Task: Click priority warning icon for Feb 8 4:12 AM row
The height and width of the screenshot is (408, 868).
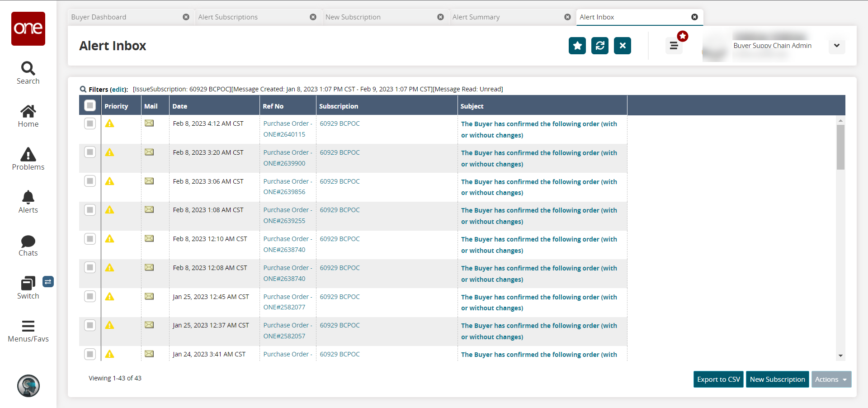Action: 109,123
